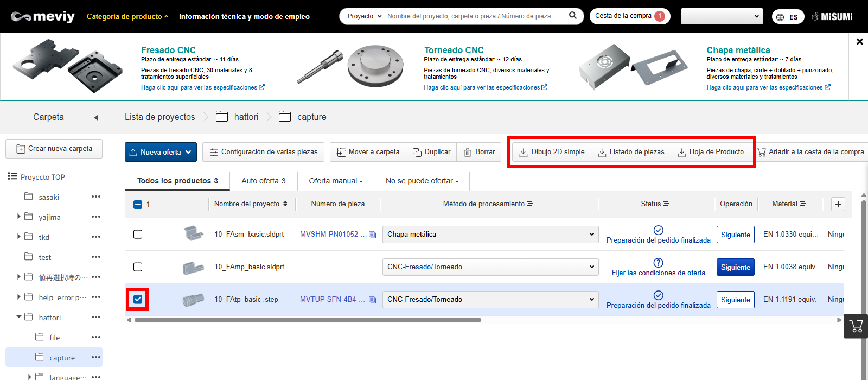The width and height of the screenshot is (868, 380).
Task: Click Dibujo 2D simple download button
Action: tap(552, 152)
